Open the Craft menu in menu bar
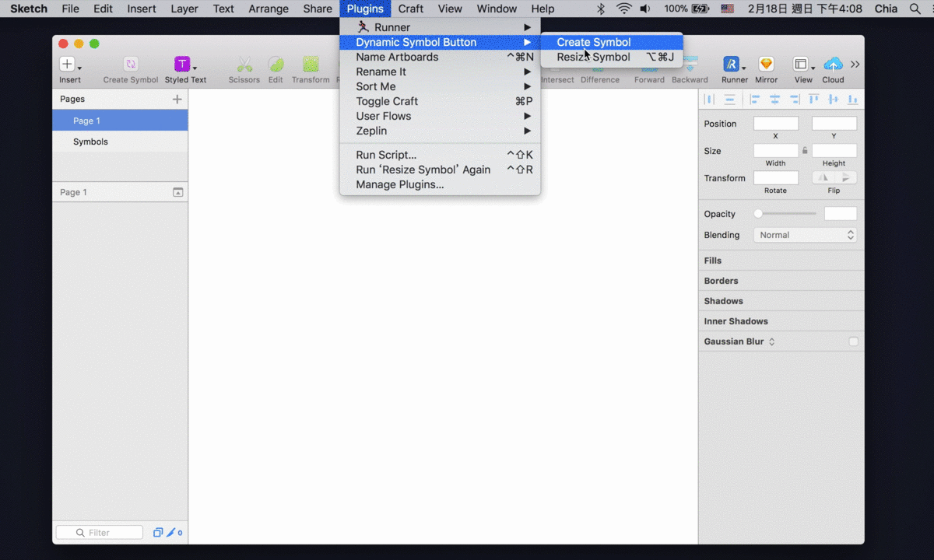The image size is (934, 560). (x=410, y=9)
